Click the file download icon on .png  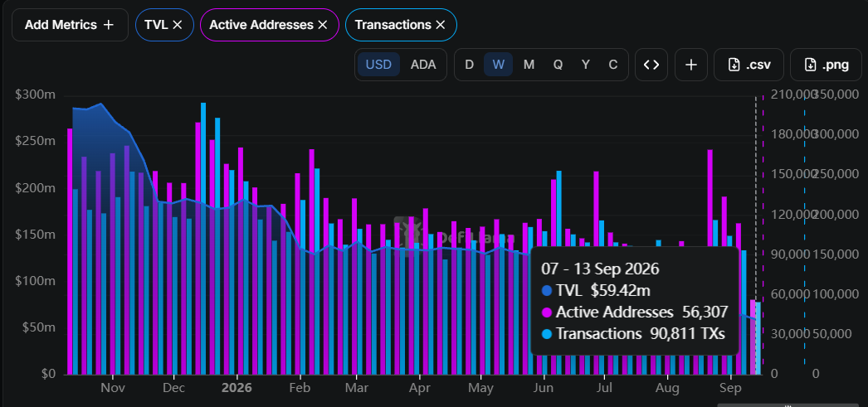[x=810, y=65]
